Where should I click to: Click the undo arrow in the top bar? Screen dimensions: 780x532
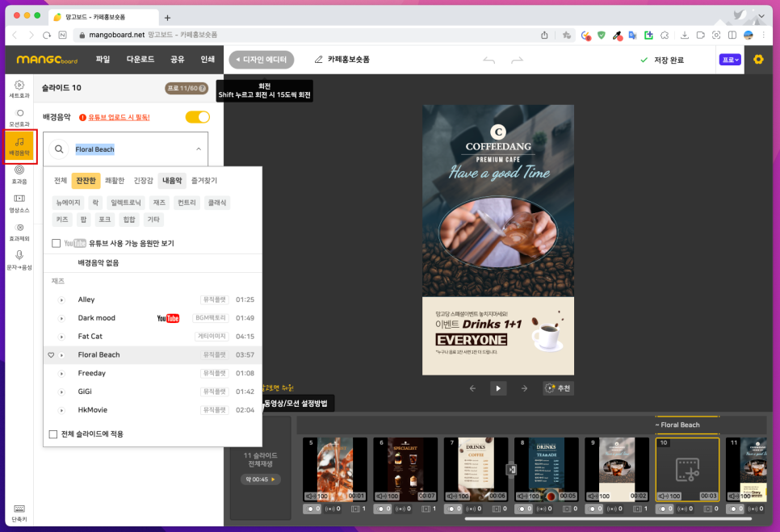coord(489,61)
